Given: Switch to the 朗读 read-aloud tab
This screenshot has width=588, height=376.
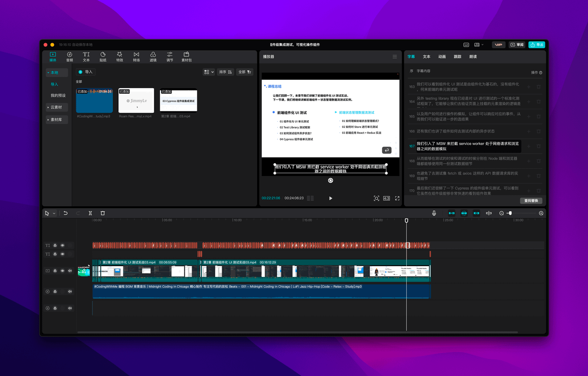Looking at the screenshot, I should tap(473, 57).
